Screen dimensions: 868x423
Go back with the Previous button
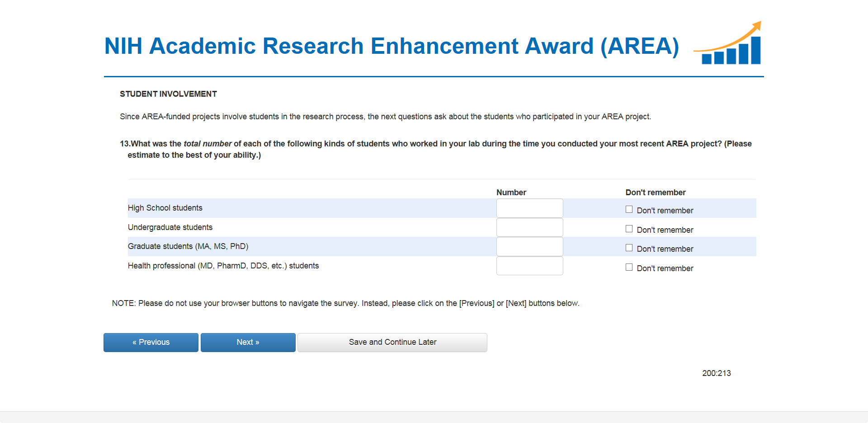click(151, 343)
